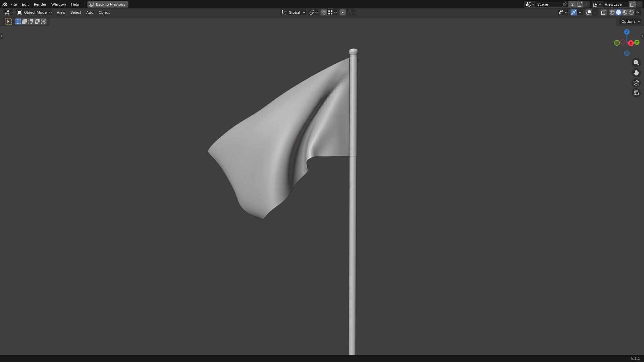Click the zoom view magnifier icon

636,63
